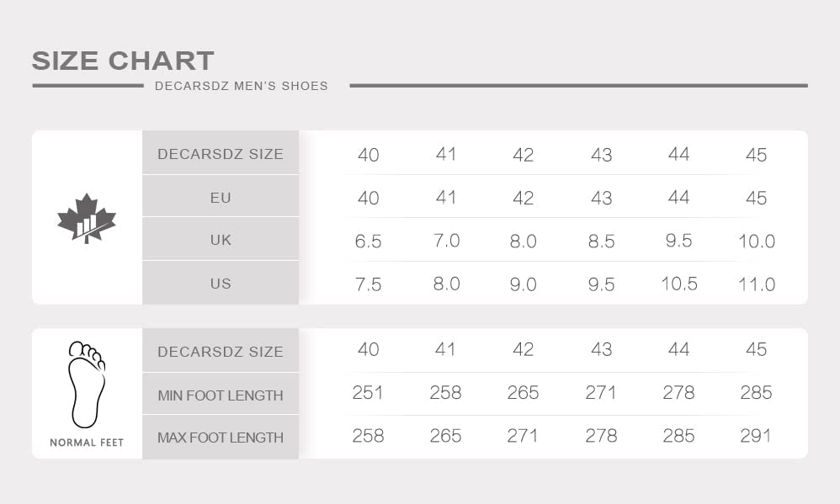Click US size 11.0 cell
The height and width of the screenshot is (504, 840).
click(x=757, y=284)
